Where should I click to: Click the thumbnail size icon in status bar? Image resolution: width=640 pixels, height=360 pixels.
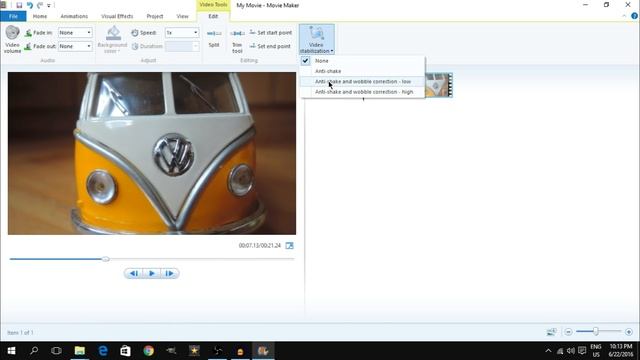(551, 332)
